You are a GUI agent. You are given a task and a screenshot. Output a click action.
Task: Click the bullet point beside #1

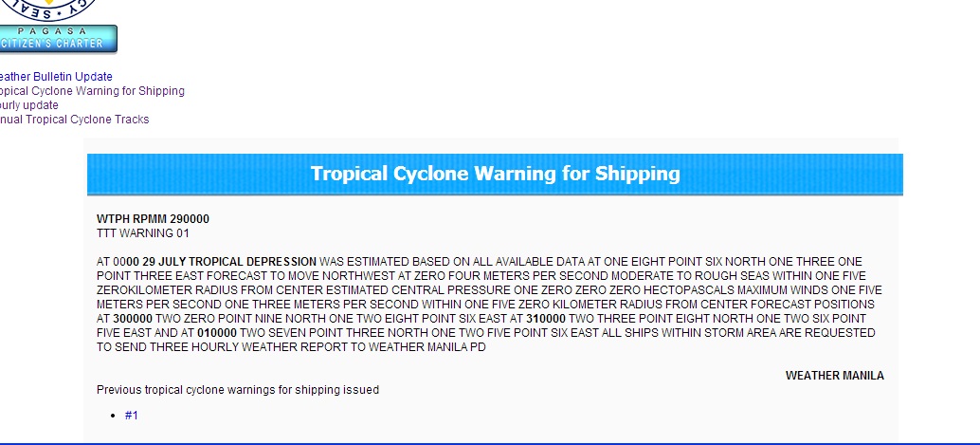click(114, 416)
